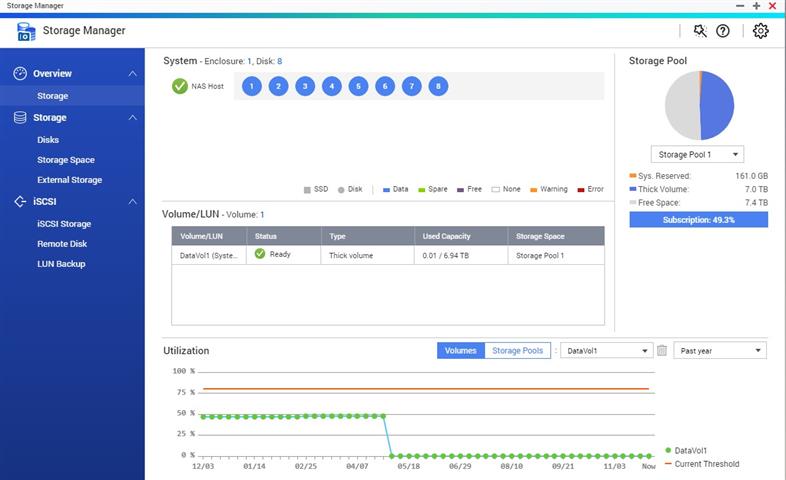Collapse the iSCSI section chevron
The height and width of the screenshot is (480, 786).
(132, 201)
